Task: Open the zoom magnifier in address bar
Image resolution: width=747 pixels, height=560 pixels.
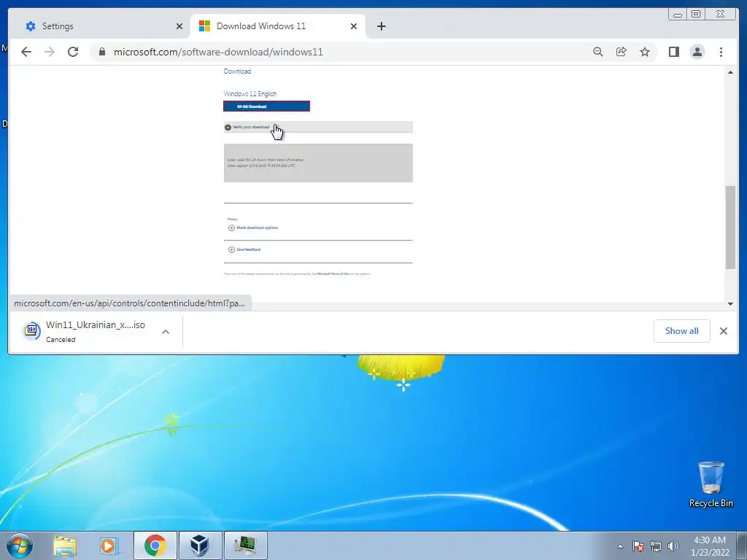Action: (598, 52)
